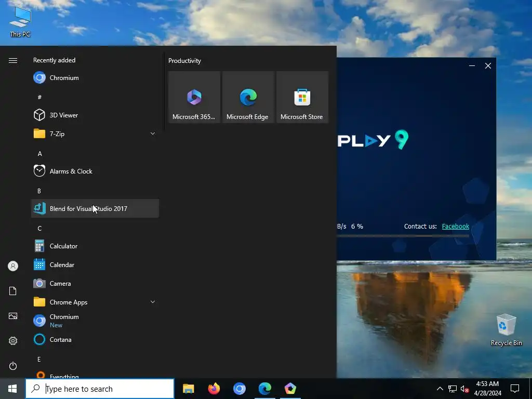532x399 pixels.
Task: Open File Explorer from taskbar
Action: click(188, 389)
